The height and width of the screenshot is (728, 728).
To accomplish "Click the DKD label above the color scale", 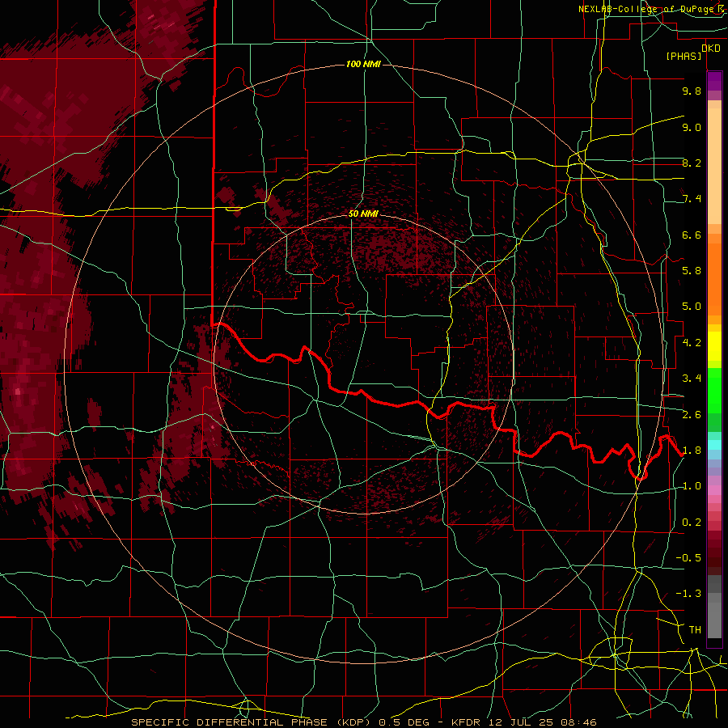I will click(x=711, y=49).
